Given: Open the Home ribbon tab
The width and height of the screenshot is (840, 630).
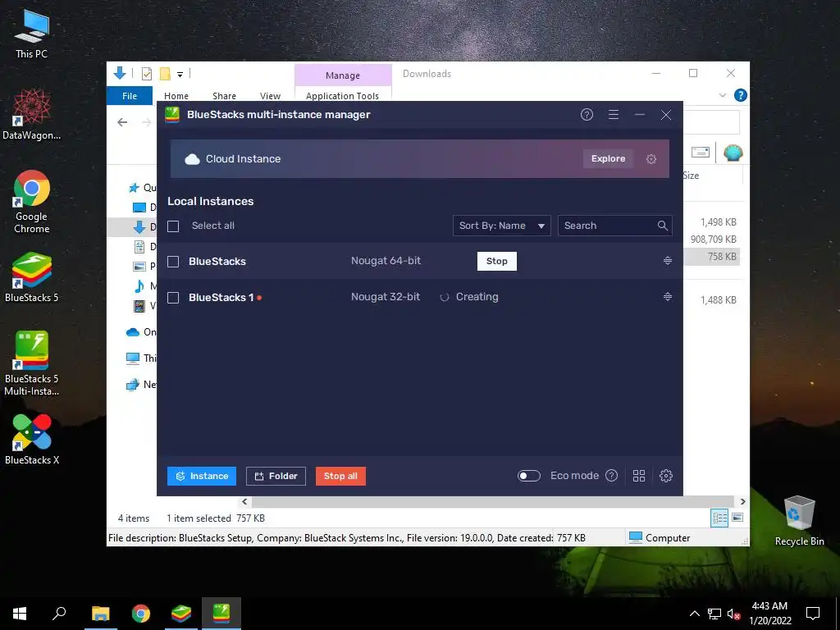Looking at the screenshot, I should (x=176, y=96).
